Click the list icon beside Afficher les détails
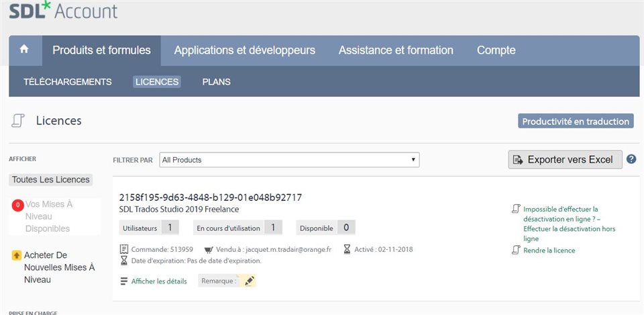 click(x=124, y=281)
